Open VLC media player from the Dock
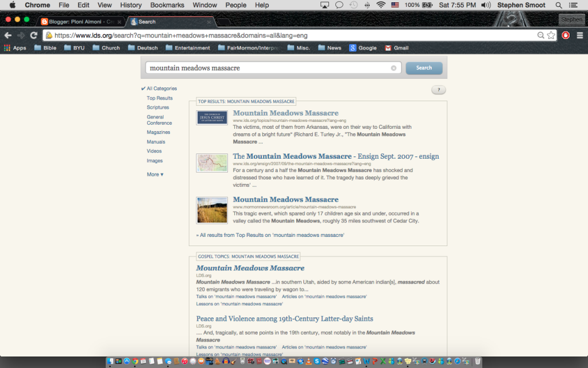Image resolution: width=588 pixels, height=368 pixels. (x=308, y=361)
